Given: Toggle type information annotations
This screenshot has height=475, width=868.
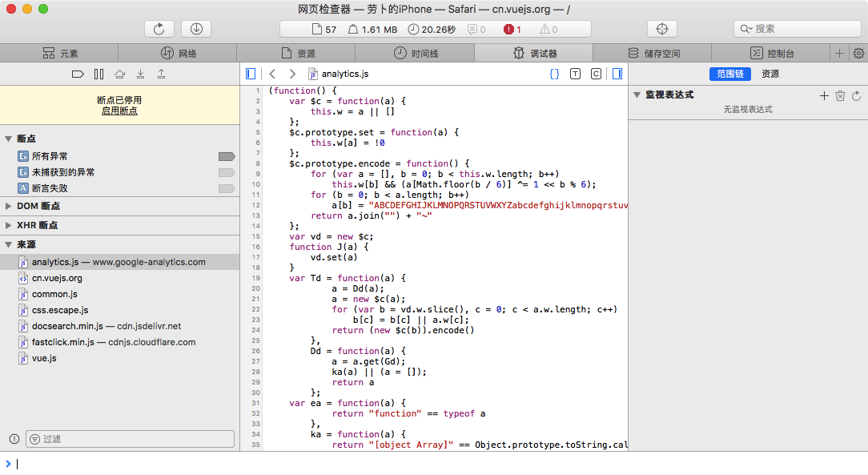Looking at the screenshot, I should click(x=575, y=74).
